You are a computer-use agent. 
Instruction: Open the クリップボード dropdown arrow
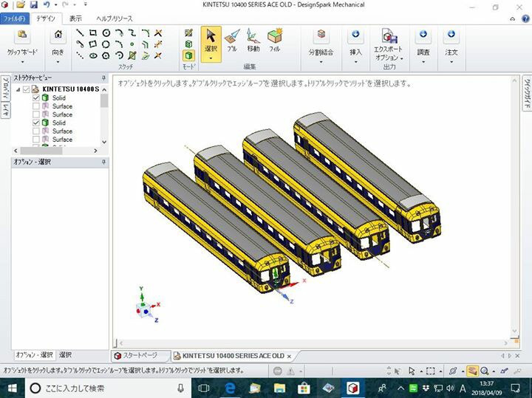pos(22,62)
